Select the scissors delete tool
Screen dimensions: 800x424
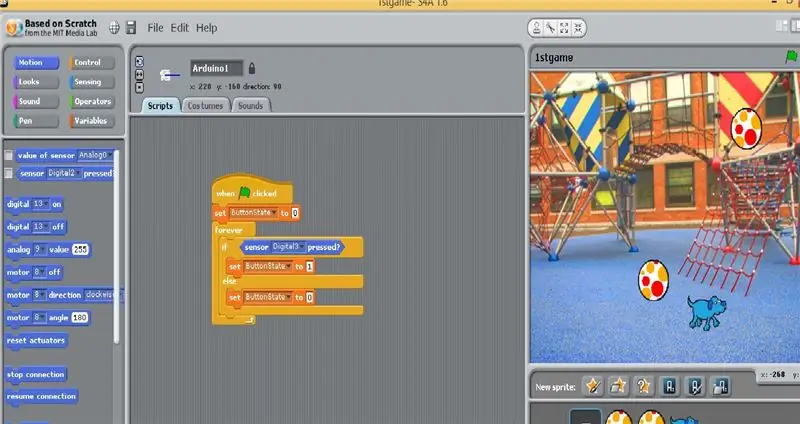click(x=551, y=28)
